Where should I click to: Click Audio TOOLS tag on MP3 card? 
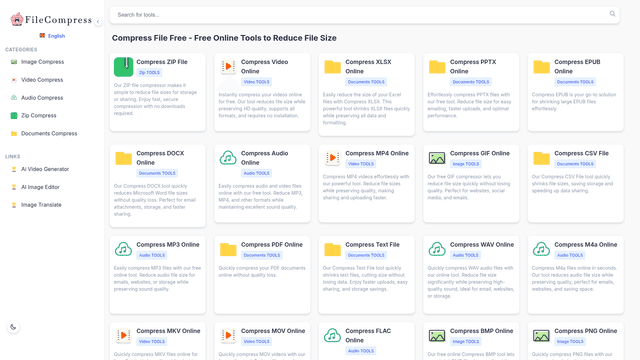coord(152,256)
